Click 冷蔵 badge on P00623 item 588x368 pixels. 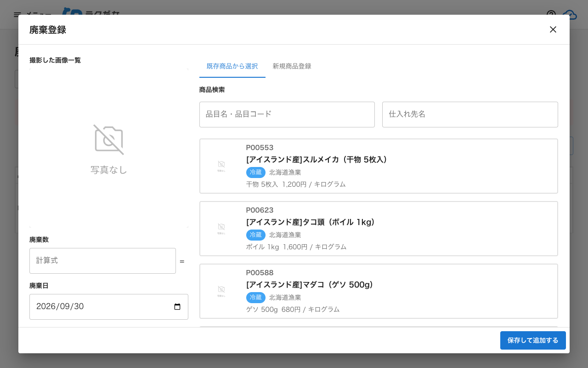(256, 235)
